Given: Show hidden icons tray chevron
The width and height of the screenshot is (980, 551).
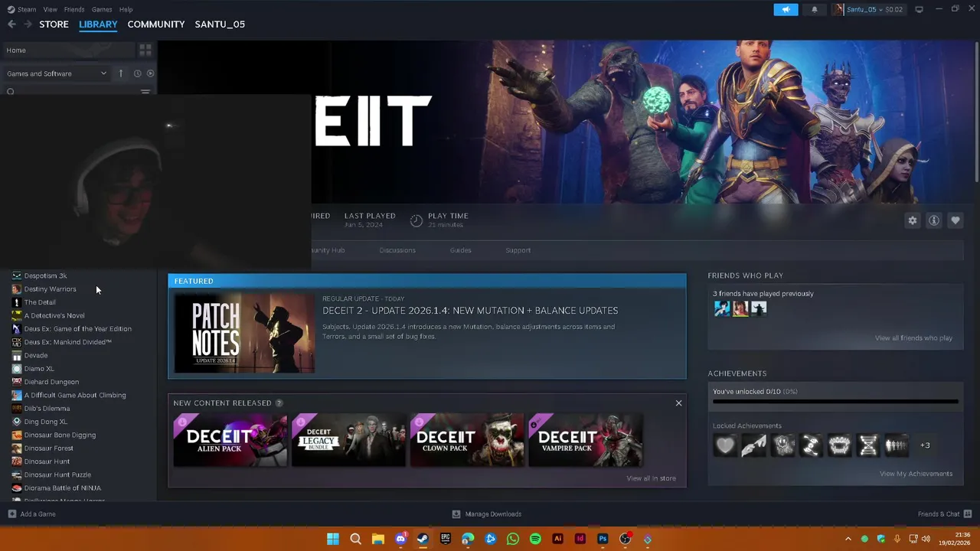Looking at the screenshot, I should pyautogui.click(x=848, y=539).
